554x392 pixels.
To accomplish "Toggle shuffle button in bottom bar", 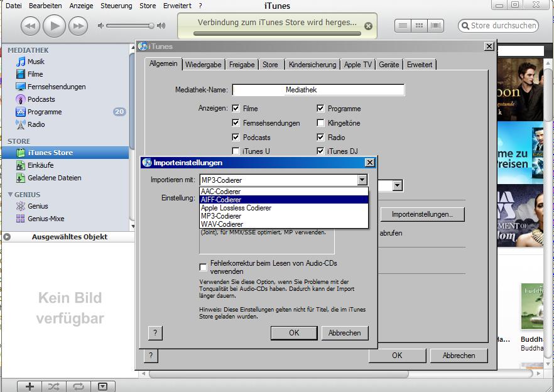I will (54, 386).
